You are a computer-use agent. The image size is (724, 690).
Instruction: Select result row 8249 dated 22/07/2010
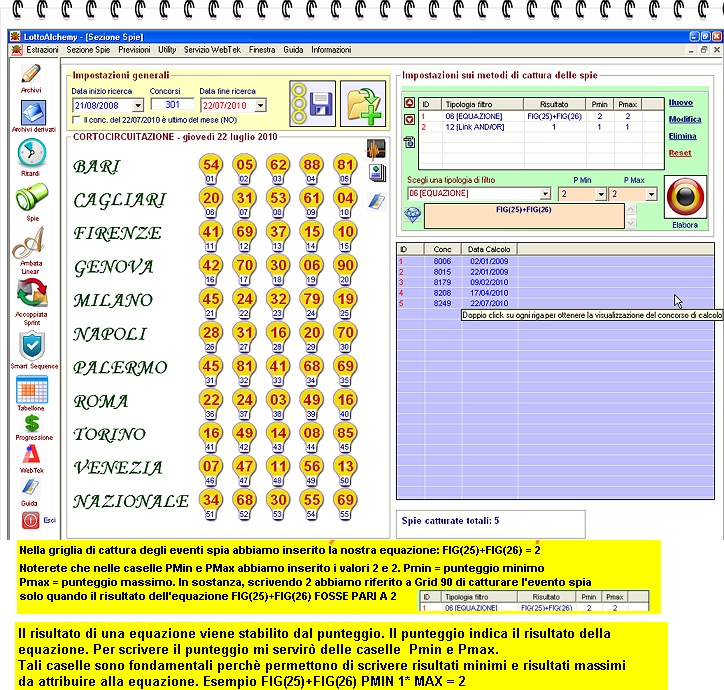tap(555, 303)
